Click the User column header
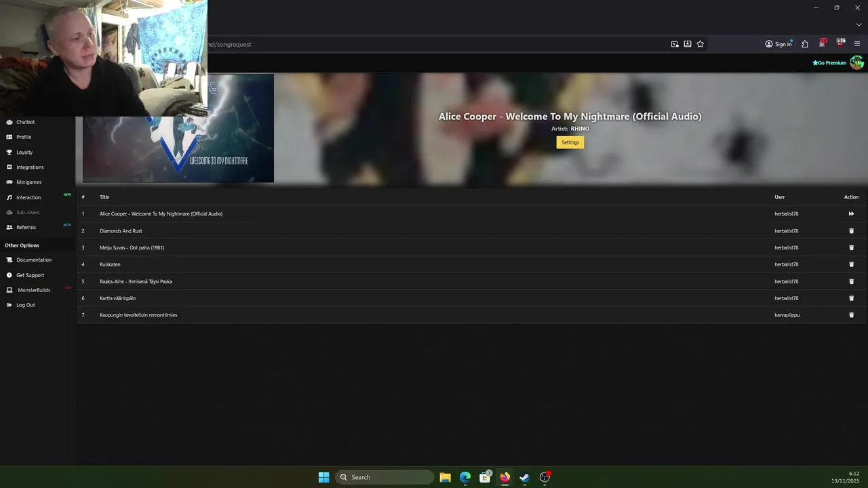Viewport: 868px width, 488px height. tap(780, 197)
